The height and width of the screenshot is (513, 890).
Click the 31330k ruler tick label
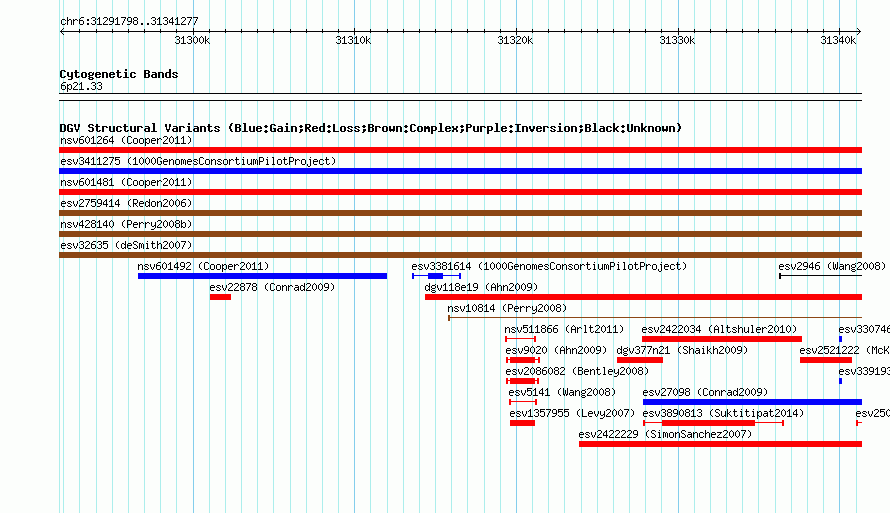(677, 40)
